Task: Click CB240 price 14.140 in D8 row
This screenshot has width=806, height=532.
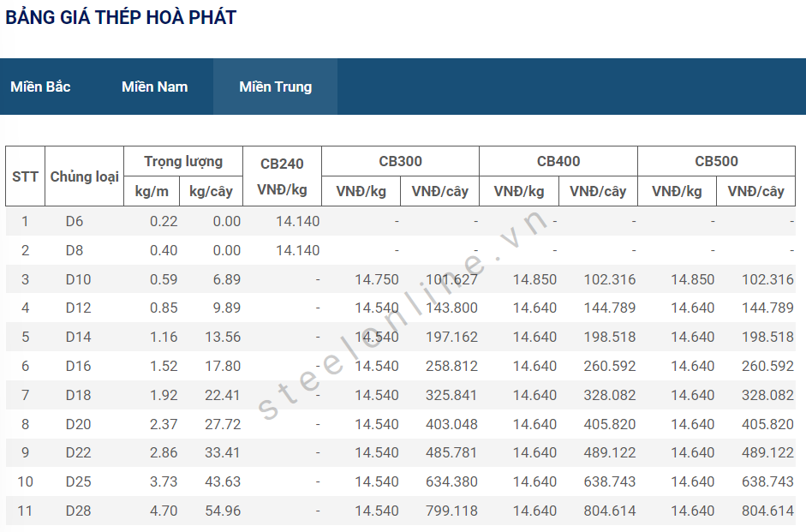Action: [297, 250]
